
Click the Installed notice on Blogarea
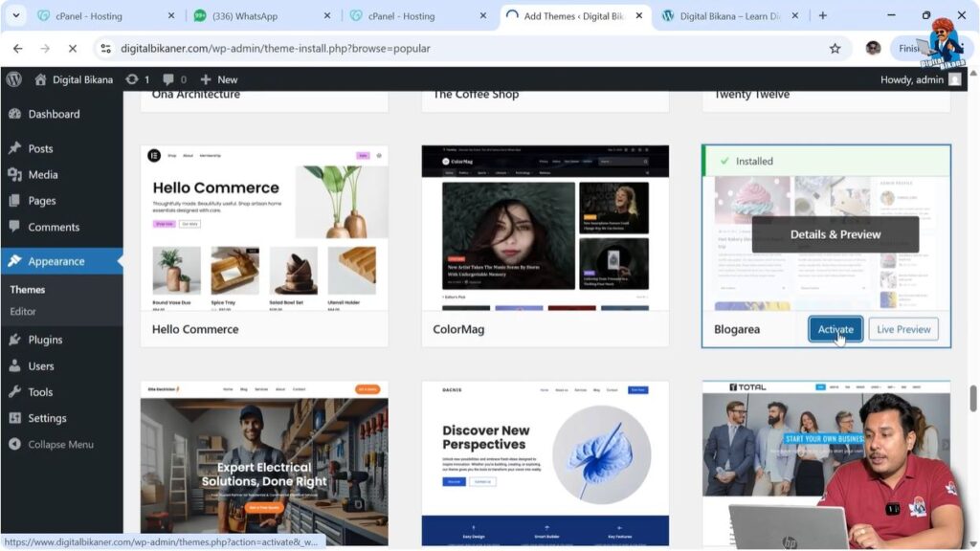(826, 161)
